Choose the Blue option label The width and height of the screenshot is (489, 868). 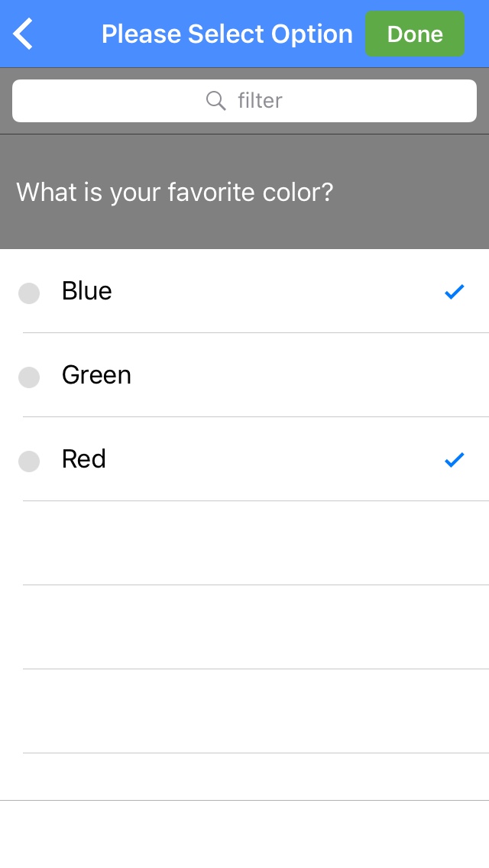pos(87,291)
